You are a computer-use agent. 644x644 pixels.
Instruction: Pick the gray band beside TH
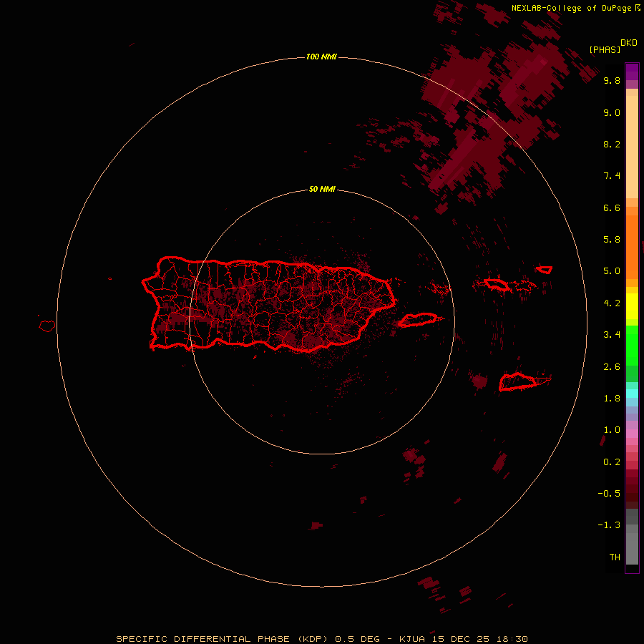coord(632,548)
